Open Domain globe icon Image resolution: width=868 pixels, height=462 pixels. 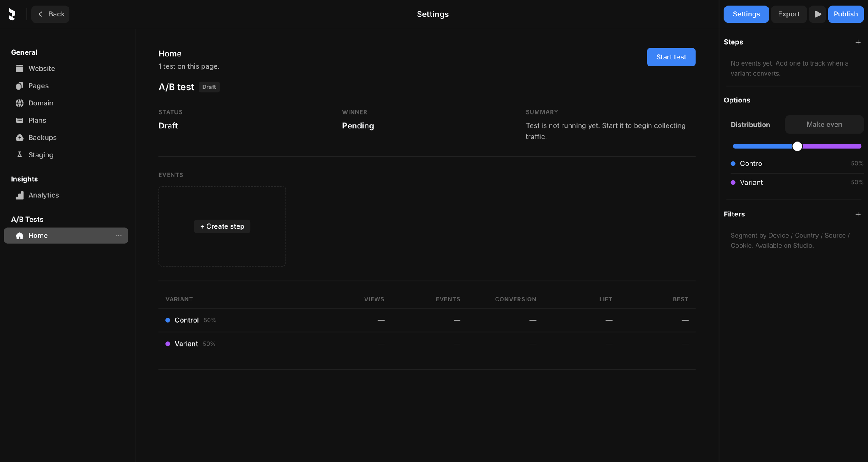[20, 103]
